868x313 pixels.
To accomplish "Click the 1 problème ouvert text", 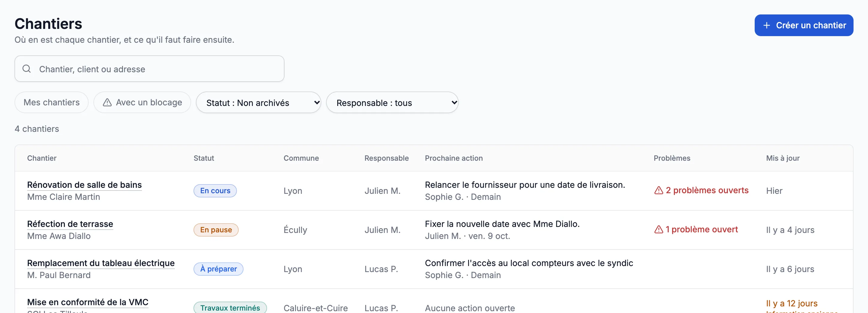I will (x=702, y=230).
